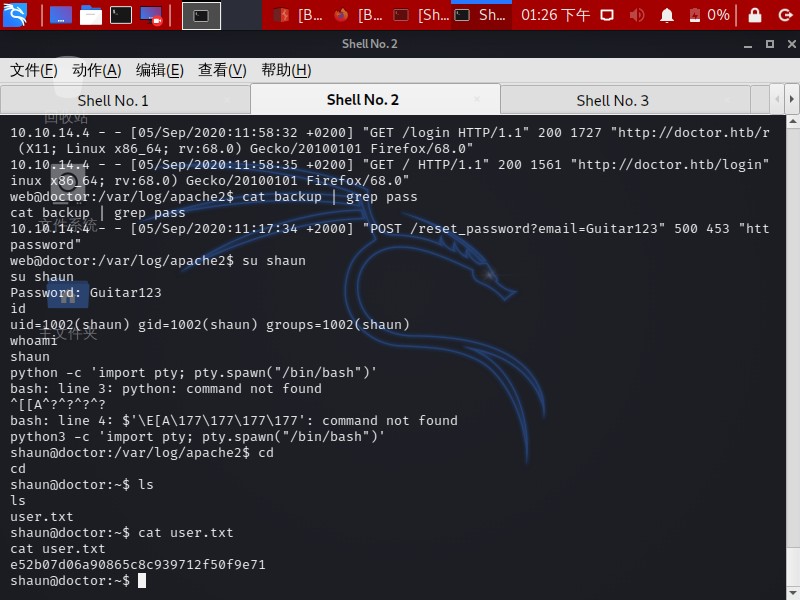Viewport: 800px width, 600px height.
Task: Minimize the Shell No. 2 window
Action: coord(747,45)
